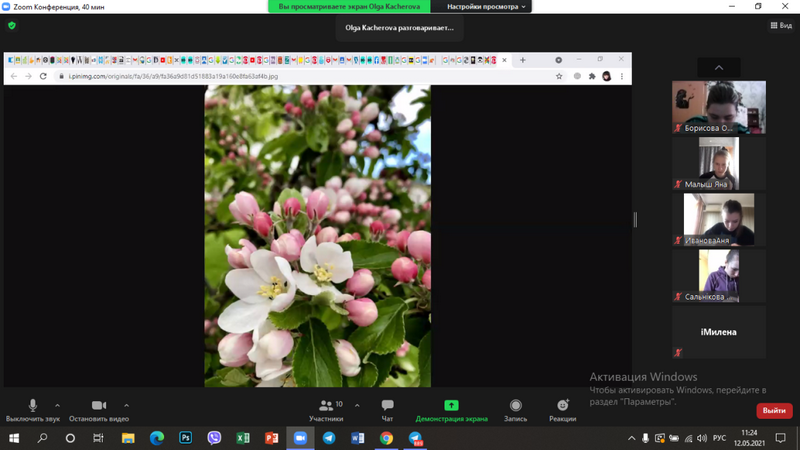Open Telegram from taskbar
This screenshot has height=450, width=800.
[329, 438]
